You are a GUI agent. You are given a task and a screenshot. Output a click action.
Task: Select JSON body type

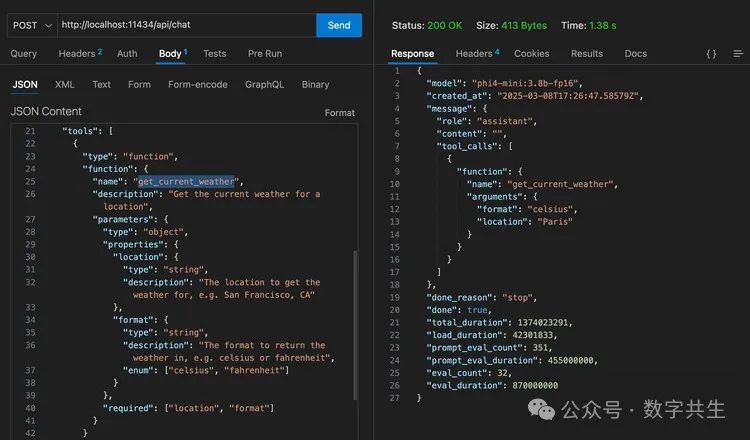[x=25, y=85]
